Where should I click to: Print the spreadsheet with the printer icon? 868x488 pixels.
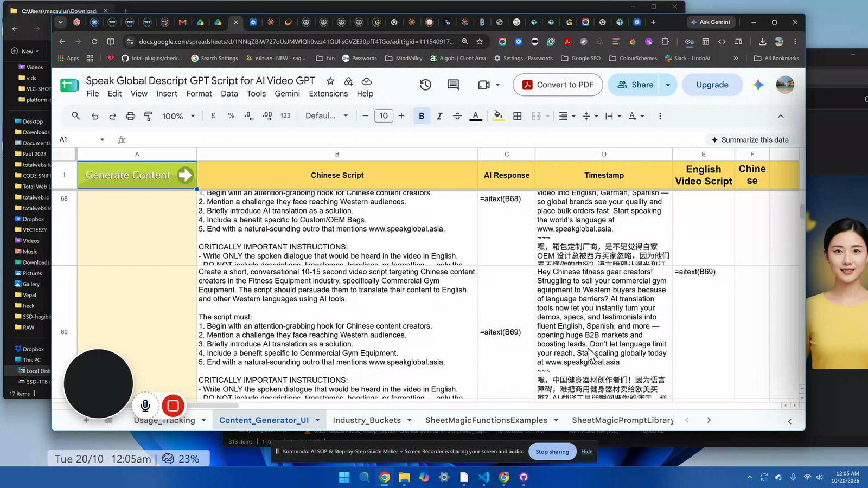pyautogui.click(x=130, y=116)
